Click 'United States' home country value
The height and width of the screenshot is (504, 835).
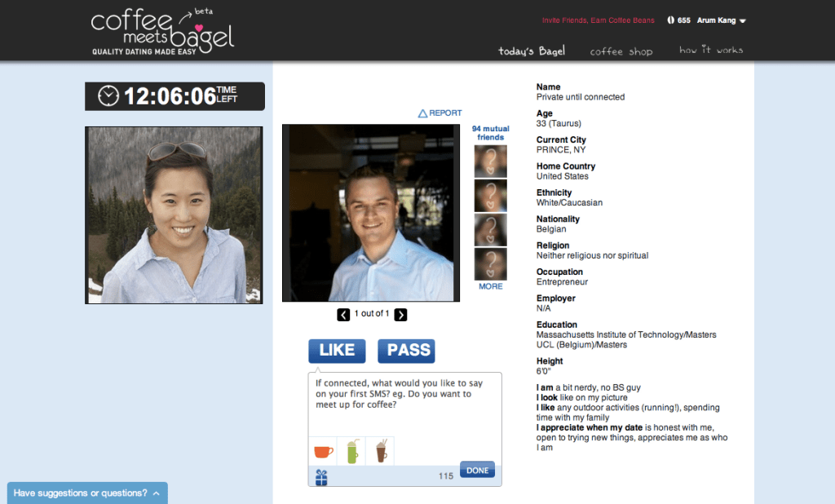click(x=563, y=176)
